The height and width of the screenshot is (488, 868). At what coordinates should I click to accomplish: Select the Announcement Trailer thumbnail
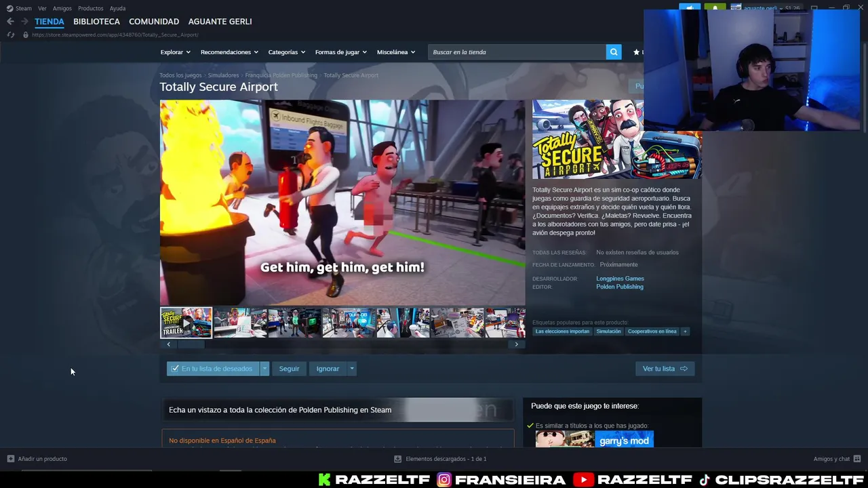coord(186,323)
